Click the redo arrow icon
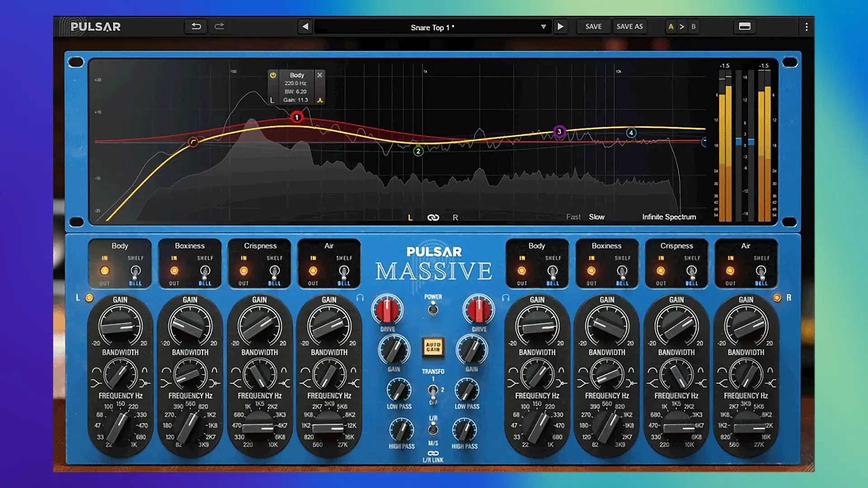The height and width of the screenshot is (488, 868). point(219,27)
